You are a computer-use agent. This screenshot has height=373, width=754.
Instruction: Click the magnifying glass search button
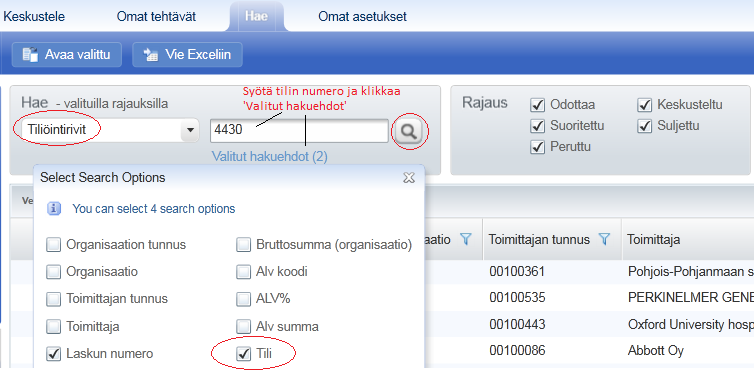coord(409,131)
